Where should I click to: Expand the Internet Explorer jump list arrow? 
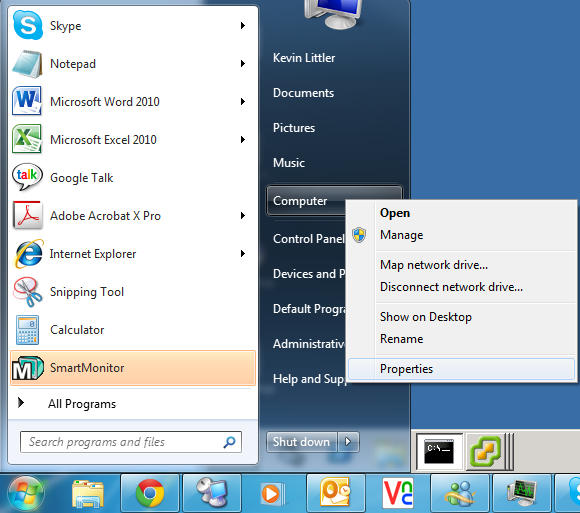click(x=243, y=254)
